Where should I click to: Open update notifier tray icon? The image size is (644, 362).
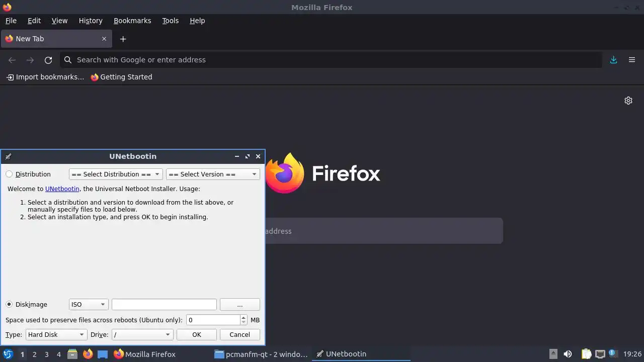pyautogui.click(x=613, y=353)
